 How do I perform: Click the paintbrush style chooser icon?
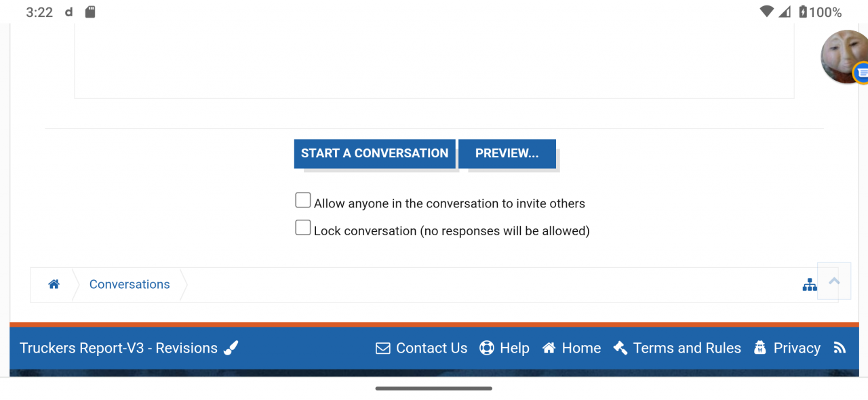[231, 348]
